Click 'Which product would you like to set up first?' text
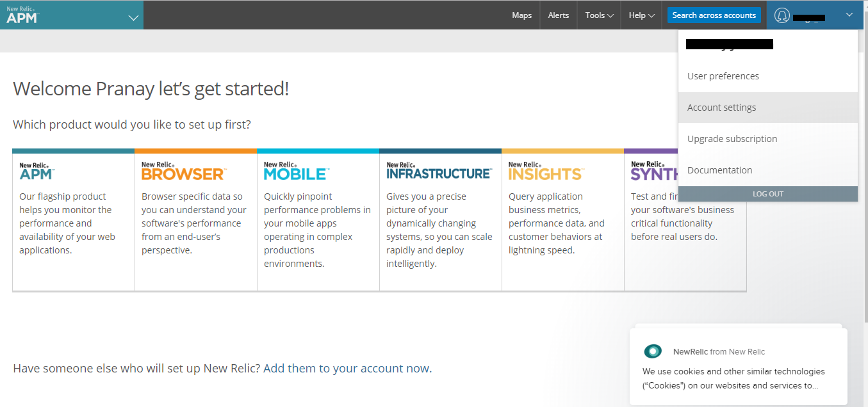The image size is (868, 407). [x=132, y=124]
